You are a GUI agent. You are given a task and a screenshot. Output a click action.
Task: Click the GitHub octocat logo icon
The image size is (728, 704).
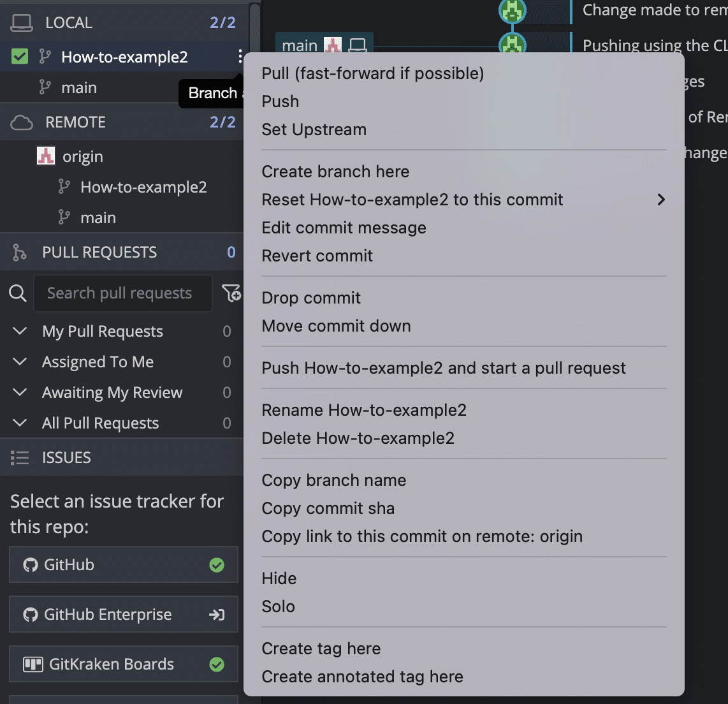click(31, 565)
